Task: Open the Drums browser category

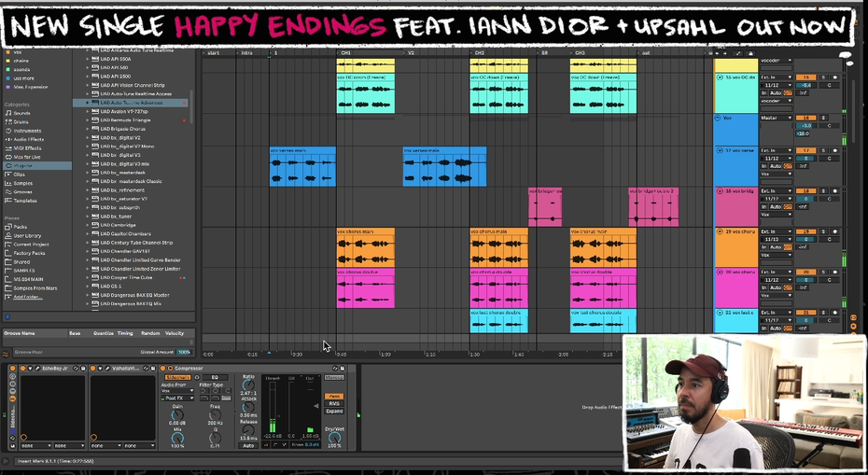Action: click(x=21, y=122)
